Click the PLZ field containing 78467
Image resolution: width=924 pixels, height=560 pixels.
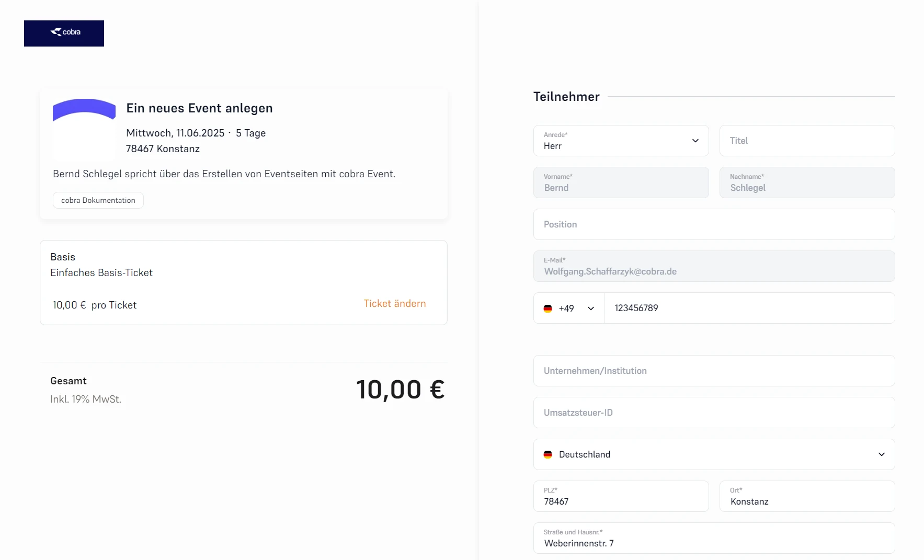(x=621, y=497)
